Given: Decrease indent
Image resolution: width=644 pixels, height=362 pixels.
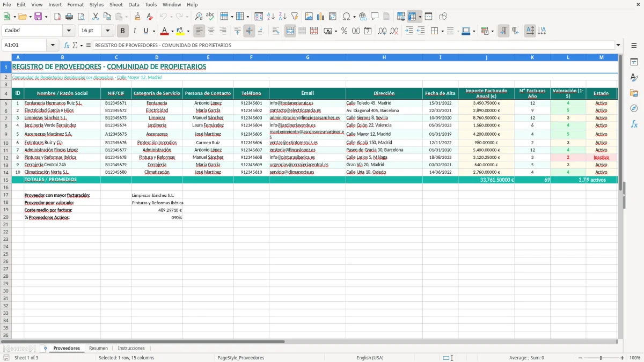Looking at the screenshot, I should point(421,31).
